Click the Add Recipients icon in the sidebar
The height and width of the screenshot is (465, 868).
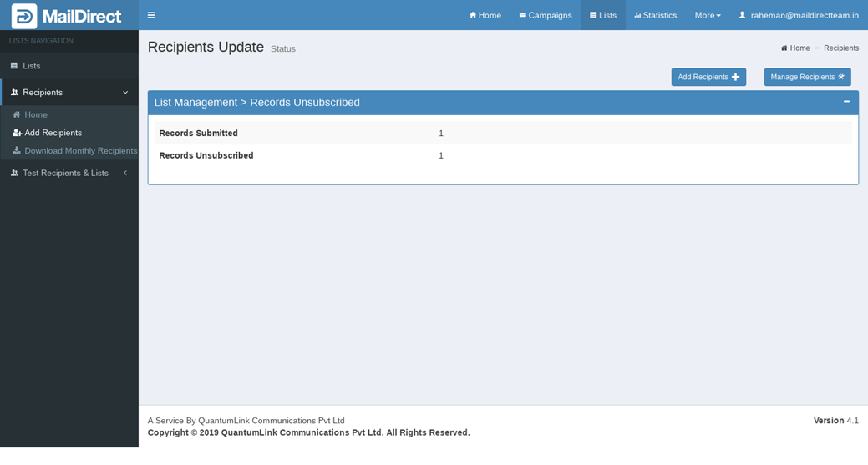point(17,133)
